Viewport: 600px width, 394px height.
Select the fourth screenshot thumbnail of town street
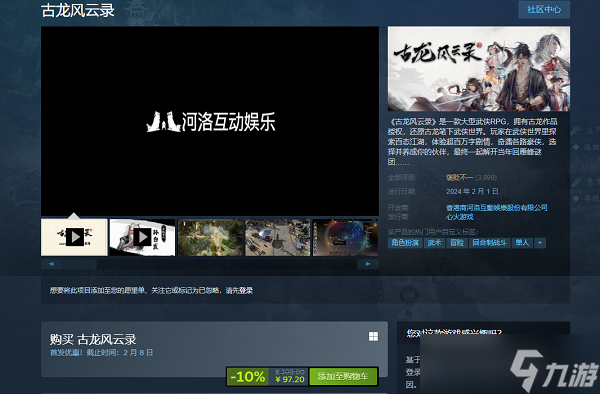(278, 237)
